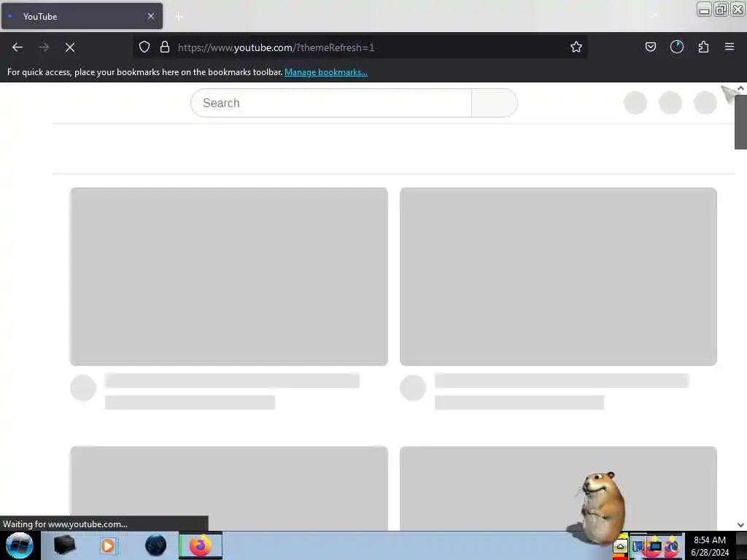Click the search submit button beside Search

click(x=494, y=103)
